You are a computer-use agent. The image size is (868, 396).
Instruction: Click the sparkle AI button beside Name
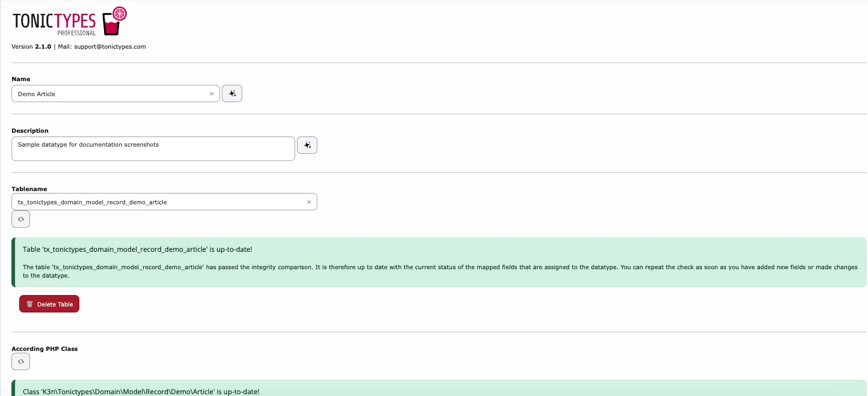[x=232, y=94]
